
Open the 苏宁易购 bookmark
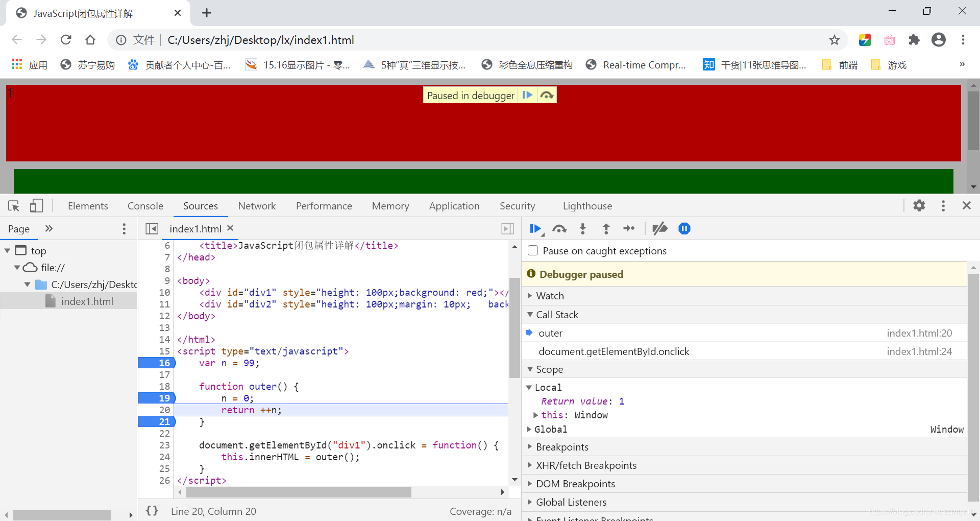coord(87,65)
